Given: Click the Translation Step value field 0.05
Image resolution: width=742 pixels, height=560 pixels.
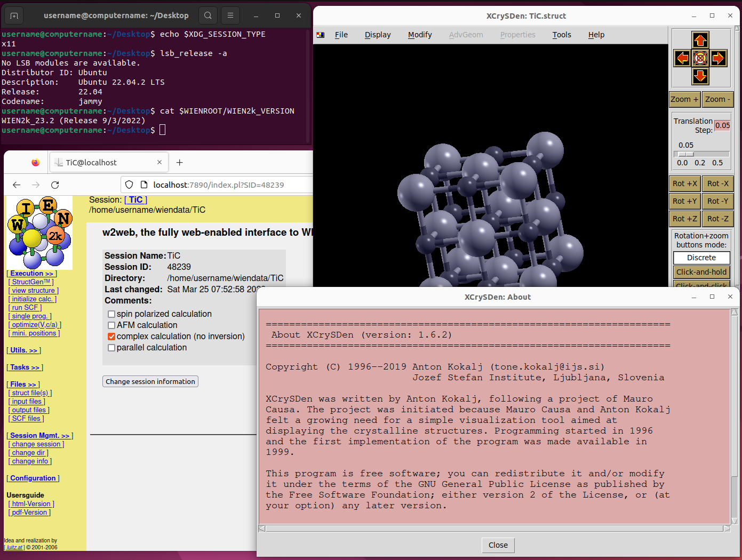Looking at the screenshot, I should tap(722, 125).
